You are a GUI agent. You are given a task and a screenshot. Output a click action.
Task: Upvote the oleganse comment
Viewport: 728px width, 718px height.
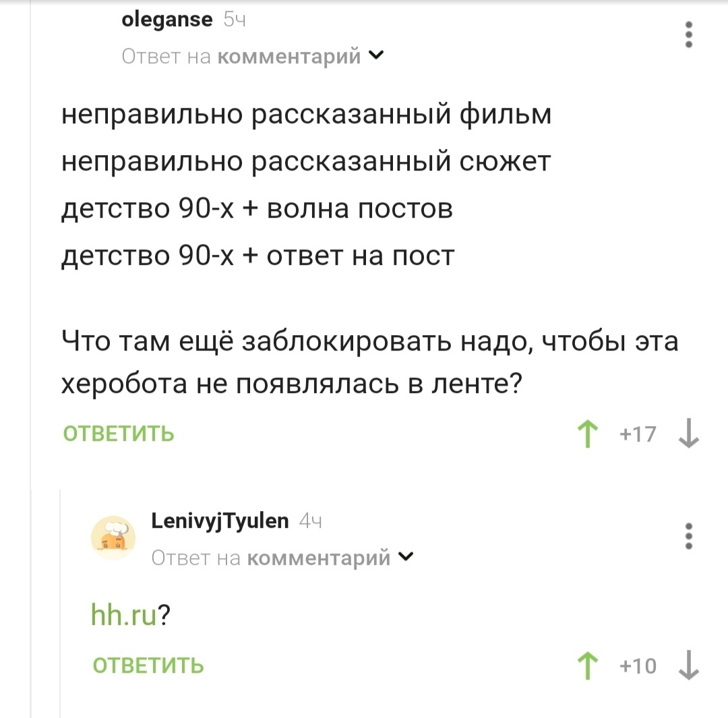(x=588, y=433)
